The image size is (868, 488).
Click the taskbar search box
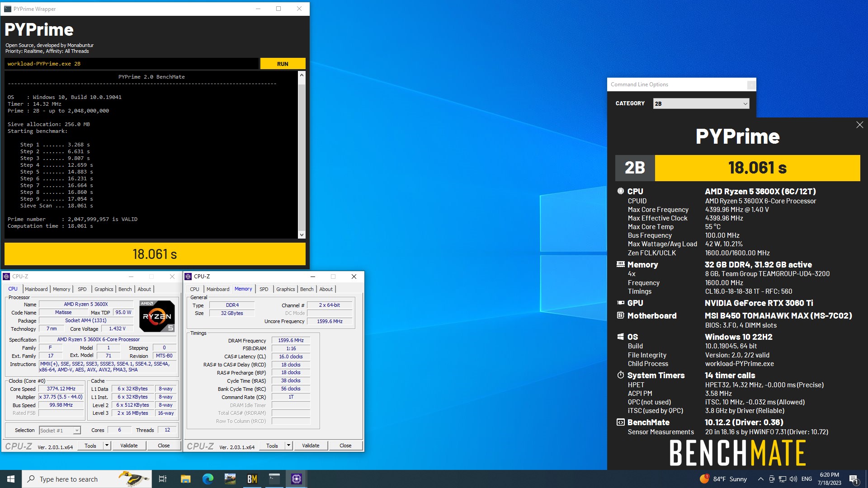pyautogui.click(x=86, y=479)
